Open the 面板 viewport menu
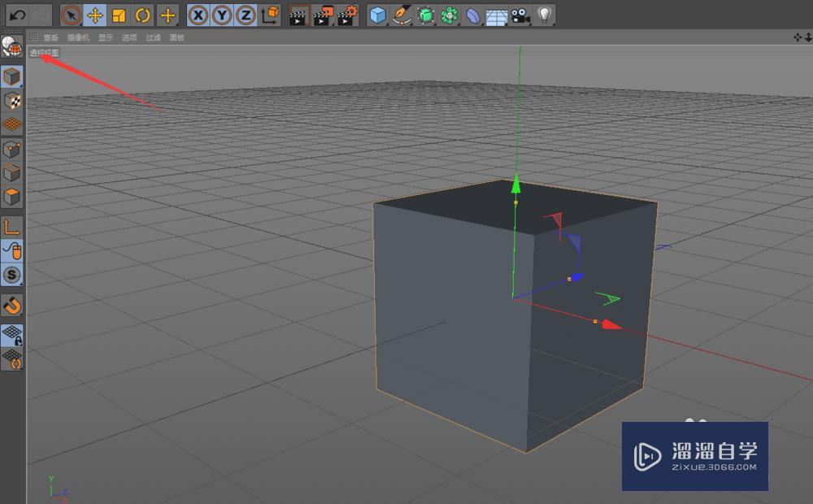Viewport: 813px width, 504px height. pyautogui.click(x=177, y=38)
